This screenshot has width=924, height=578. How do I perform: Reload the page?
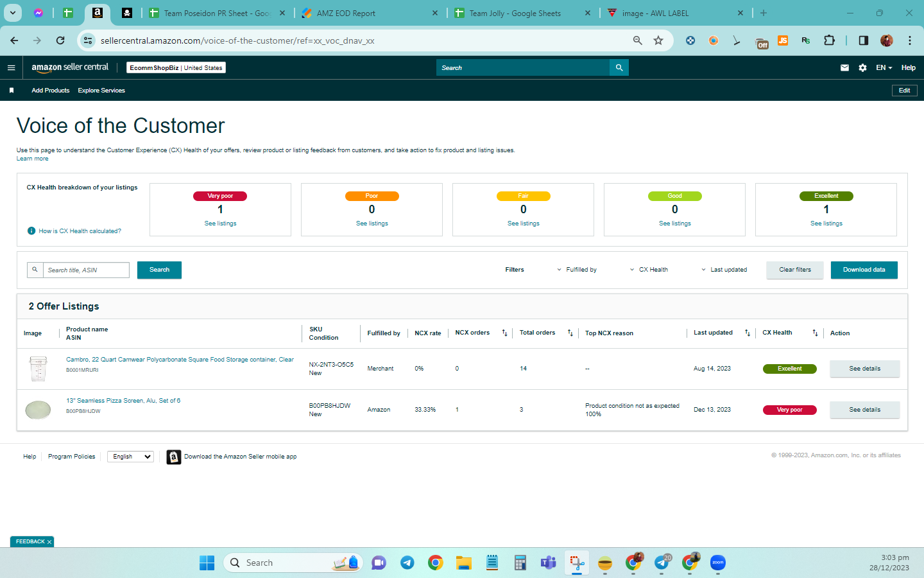60,40
